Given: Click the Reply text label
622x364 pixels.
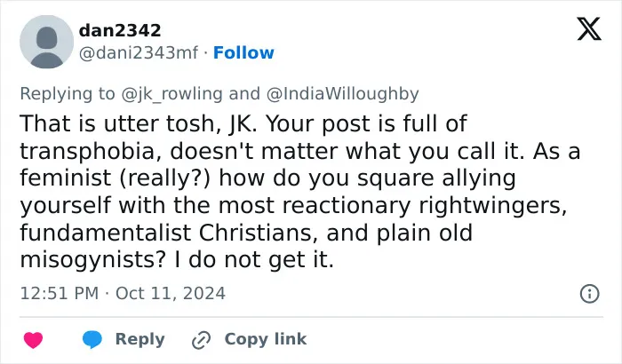Looking at the screenshot, I should coord(140,339).
